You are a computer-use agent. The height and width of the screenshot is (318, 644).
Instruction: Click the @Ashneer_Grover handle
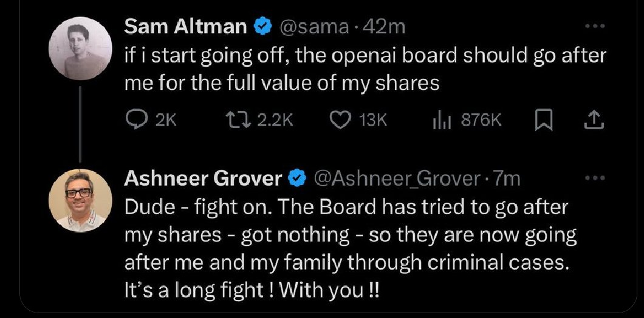[396, 178]
